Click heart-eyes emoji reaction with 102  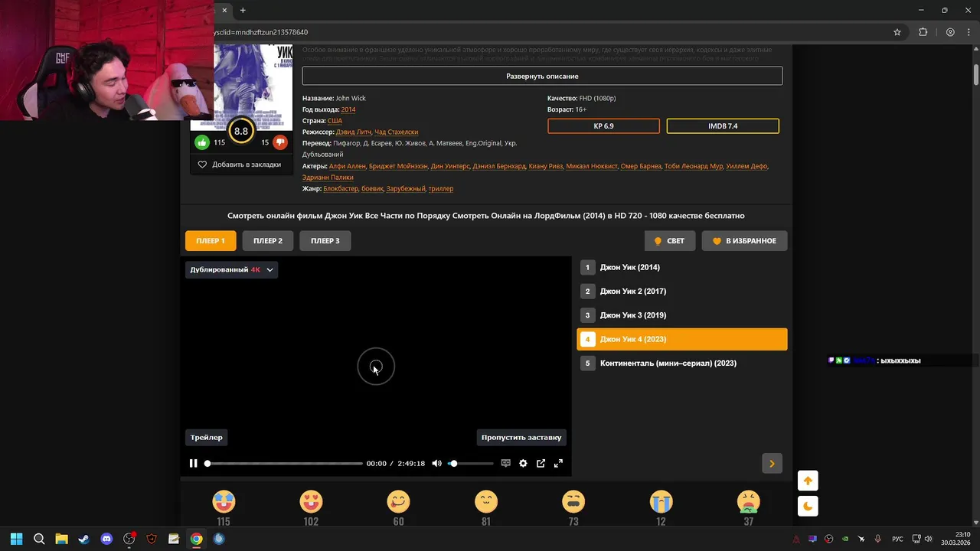(311, 501)
